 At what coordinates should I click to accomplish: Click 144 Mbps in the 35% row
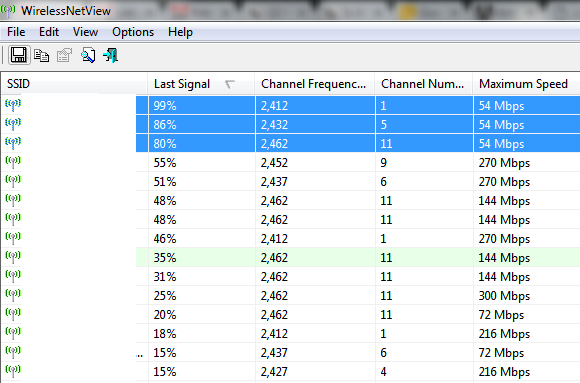(x=504, y=258)
